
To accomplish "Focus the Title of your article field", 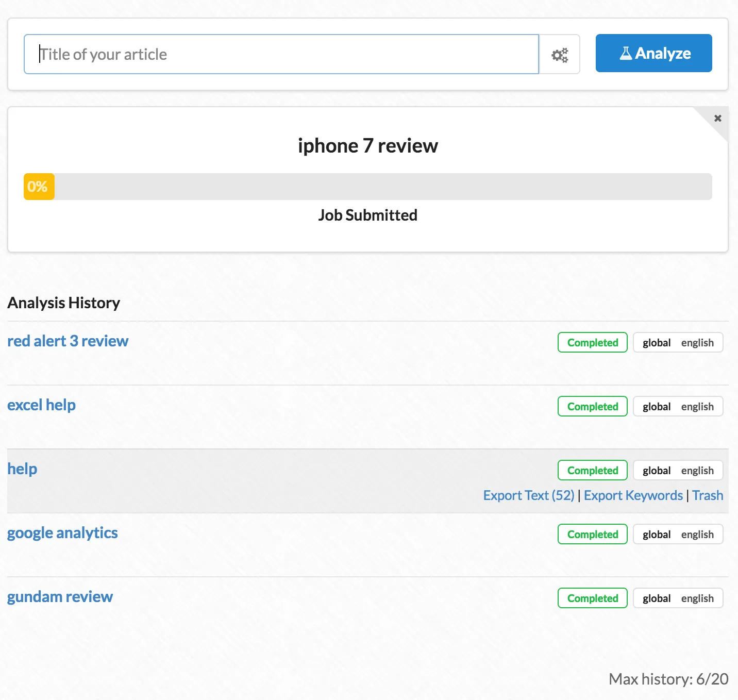I will [281, 54].
